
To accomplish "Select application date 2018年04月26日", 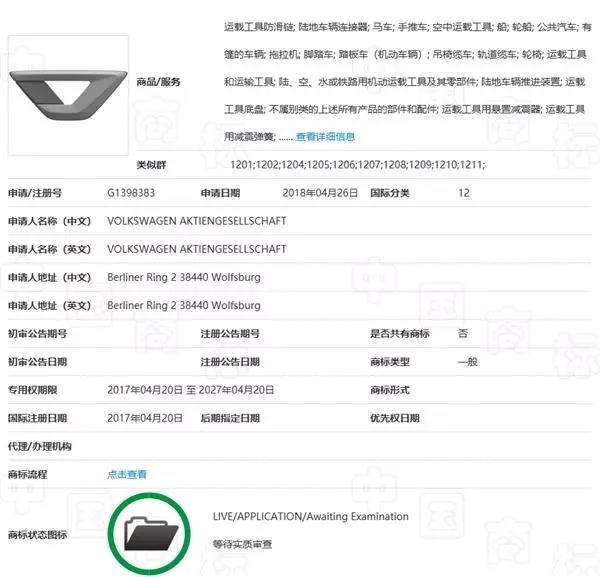I will [320, 193].
